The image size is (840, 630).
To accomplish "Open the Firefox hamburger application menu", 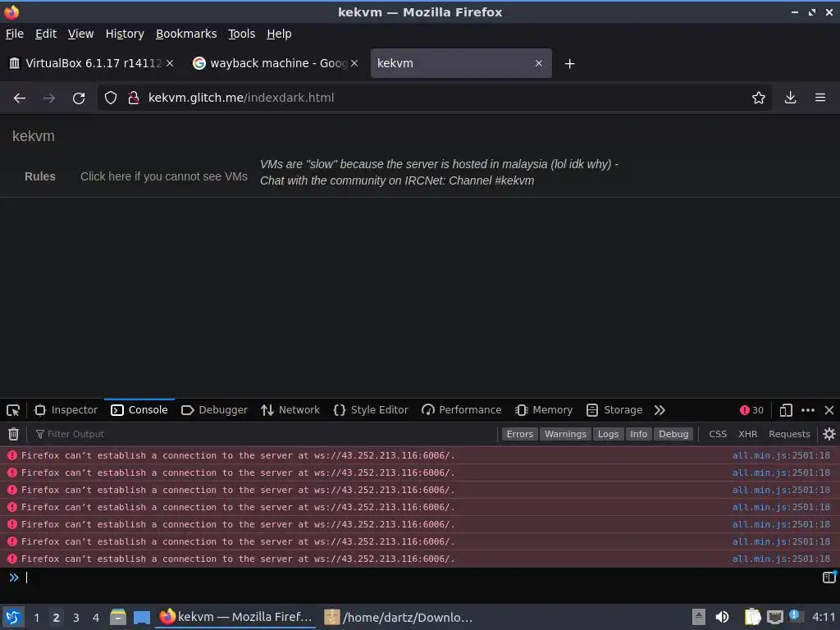I will [820, 98].
